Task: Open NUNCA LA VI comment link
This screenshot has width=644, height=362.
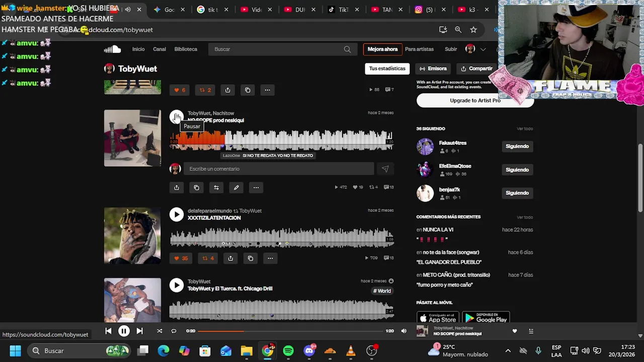Action: coord(438,230)
